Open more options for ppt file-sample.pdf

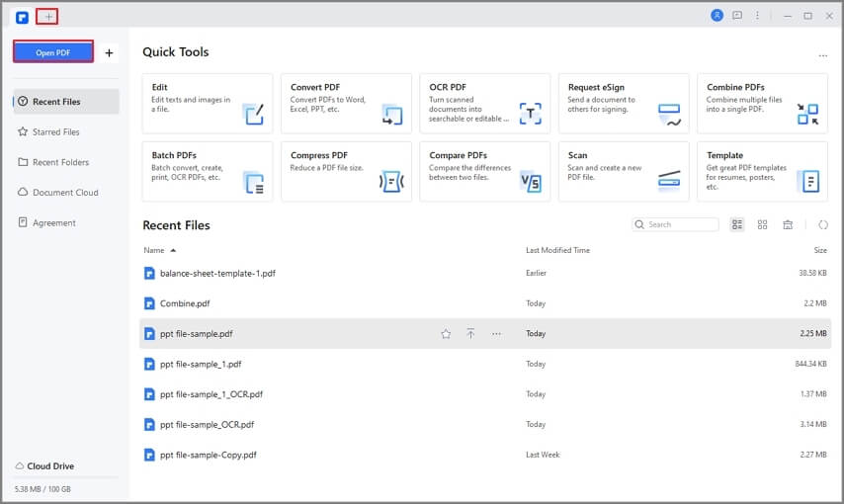tap(496, 334)
